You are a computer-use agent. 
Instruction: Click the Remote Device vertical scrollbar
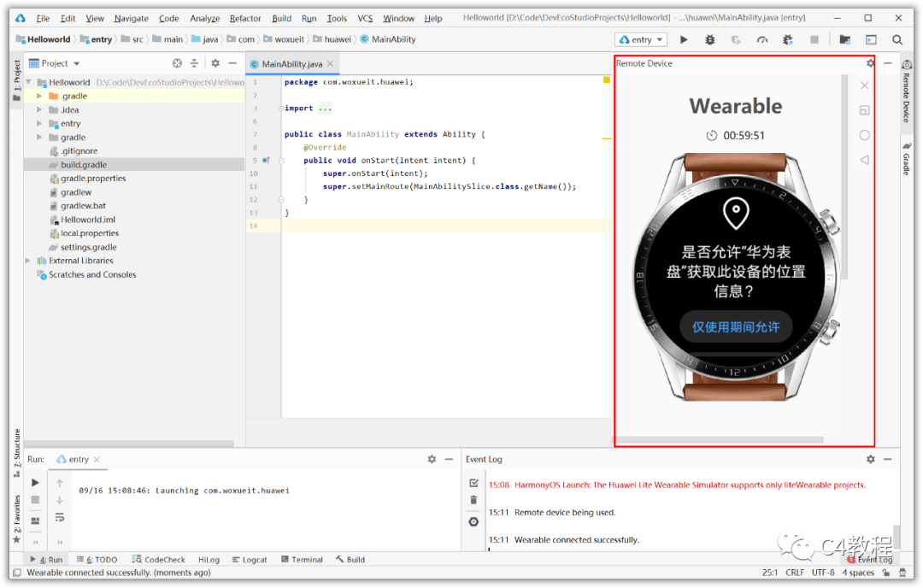tap(844, 177)
